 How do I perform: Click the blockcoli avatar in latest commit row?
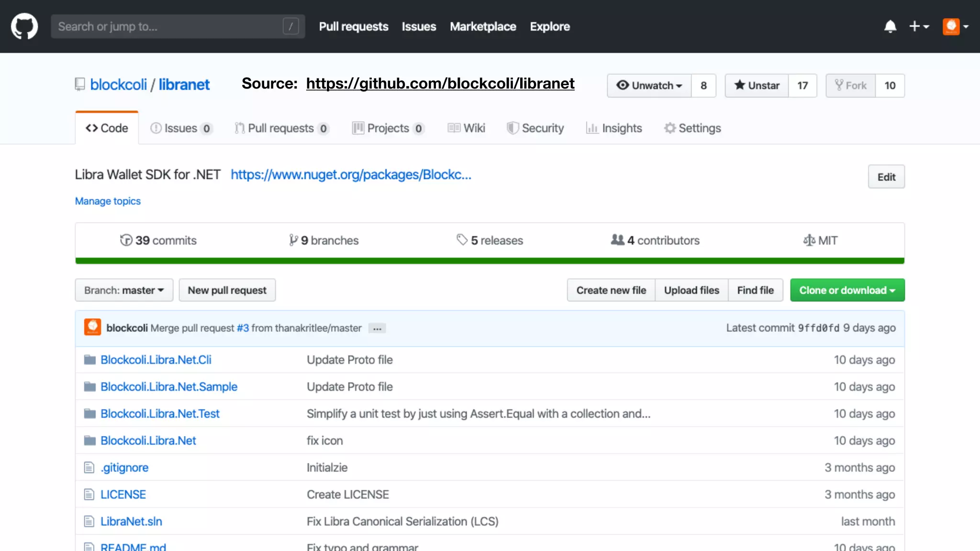(x=92, y=328)
